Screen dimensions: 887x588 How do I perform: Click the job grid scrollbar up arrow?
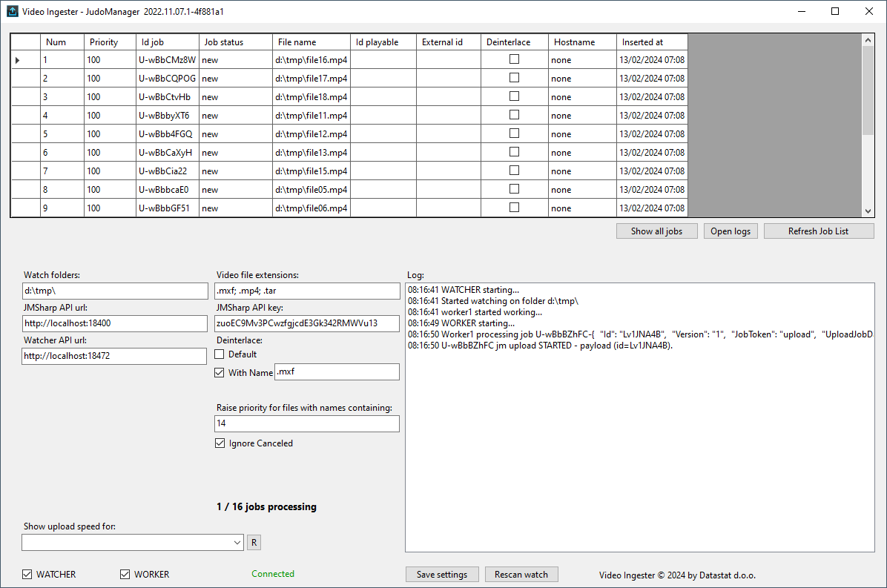(868, 40)
